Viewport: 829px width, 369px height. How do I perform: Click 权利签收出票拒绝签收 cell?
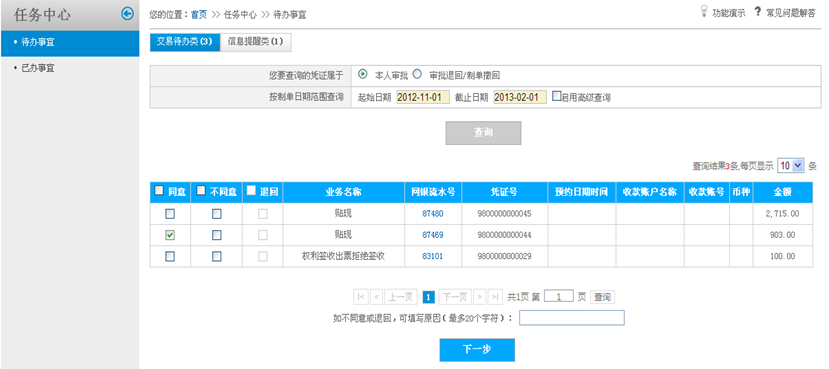pos(343,256)
